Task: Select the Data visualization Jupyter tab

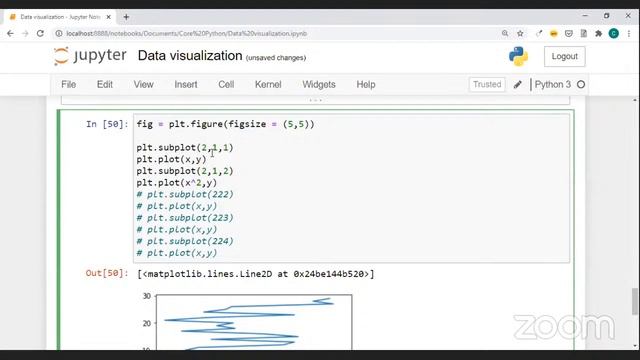Action: 60,17
